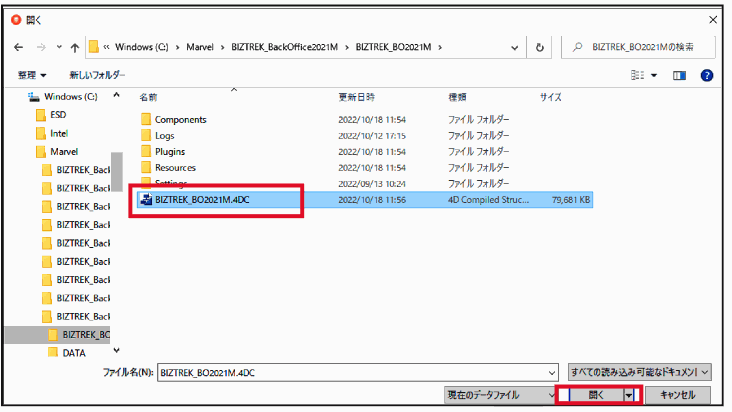Sort by 更新日時 column header

tap(357, 97)
